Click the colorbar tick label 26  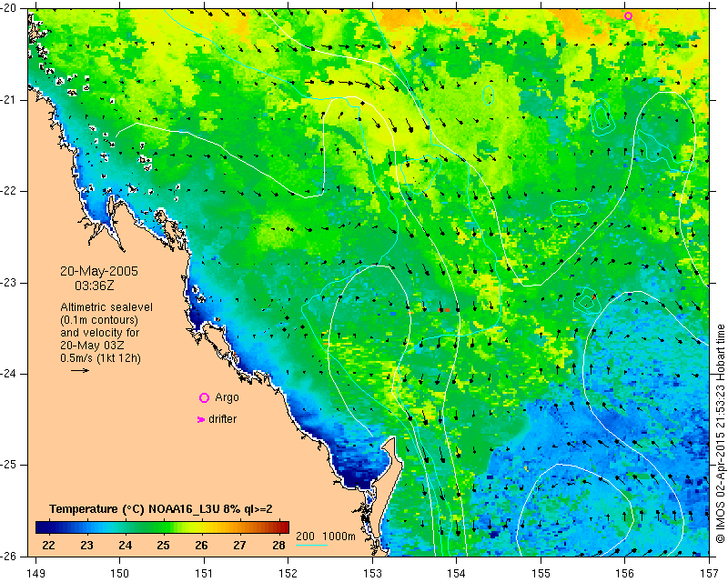tap(201, 546)
